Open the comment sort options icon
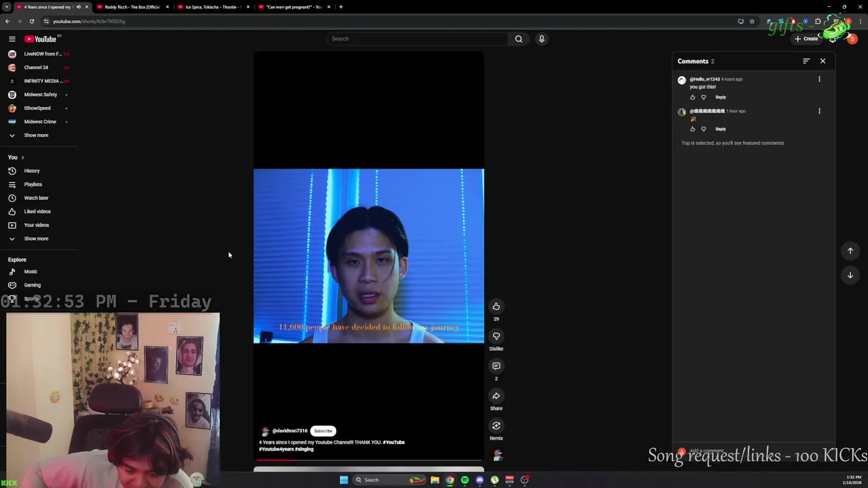The height and width of the screenshot is (488, 868). point(806,61)
